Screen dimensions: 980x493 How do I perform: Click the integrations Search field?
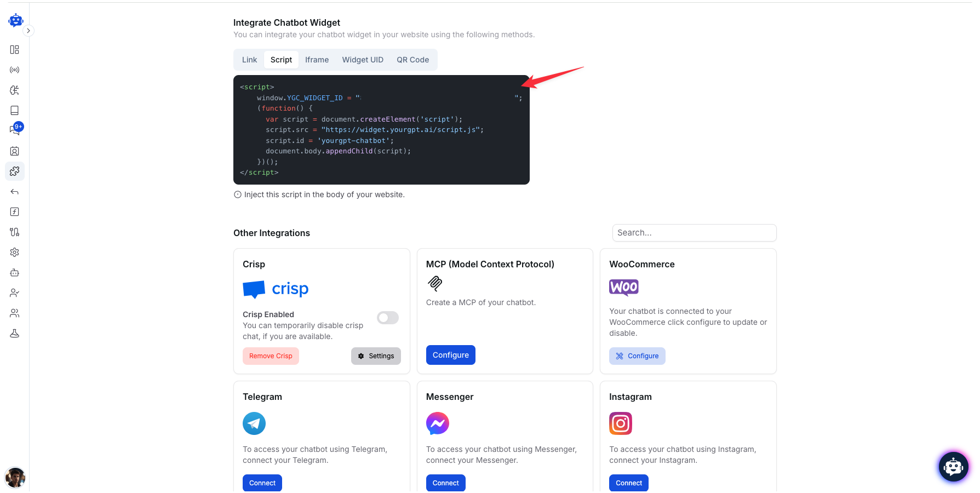(x=694, y=233)
